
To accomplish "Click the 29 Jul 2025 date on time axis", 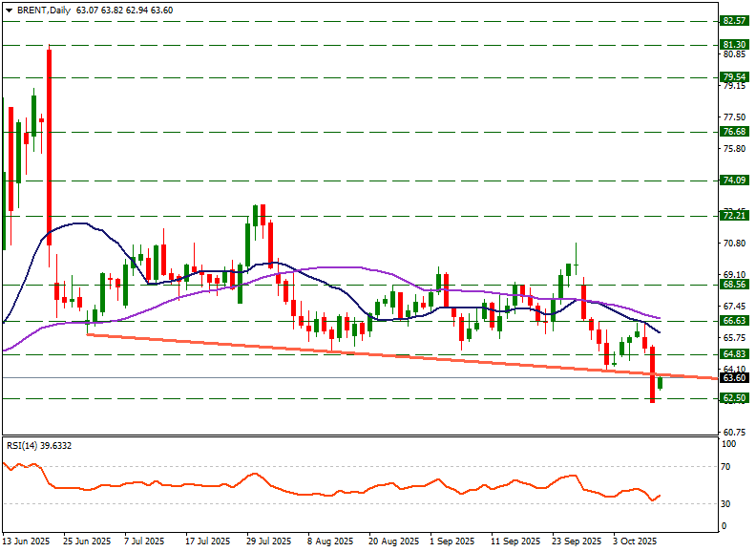I will point(266,541).
